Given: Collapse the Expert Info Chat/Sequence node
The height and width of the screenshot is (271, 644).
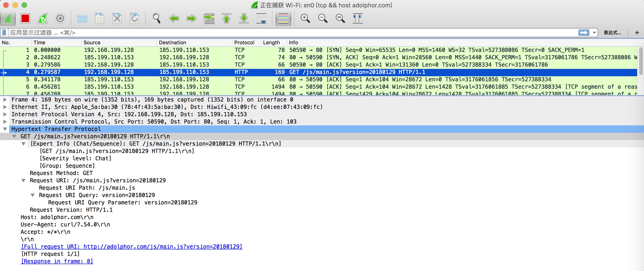Looking at the screenshot, I should [23, 144].
